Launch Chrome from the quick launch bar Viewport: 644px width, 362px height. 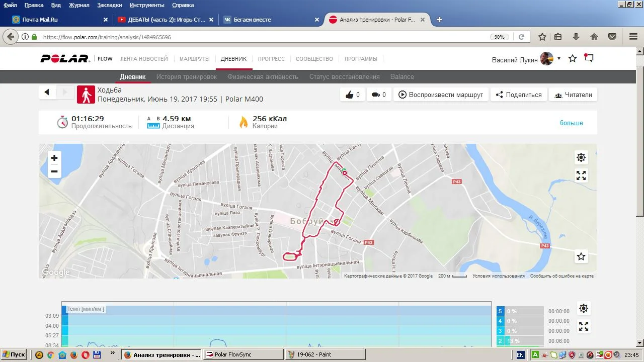tap(50, 354)
